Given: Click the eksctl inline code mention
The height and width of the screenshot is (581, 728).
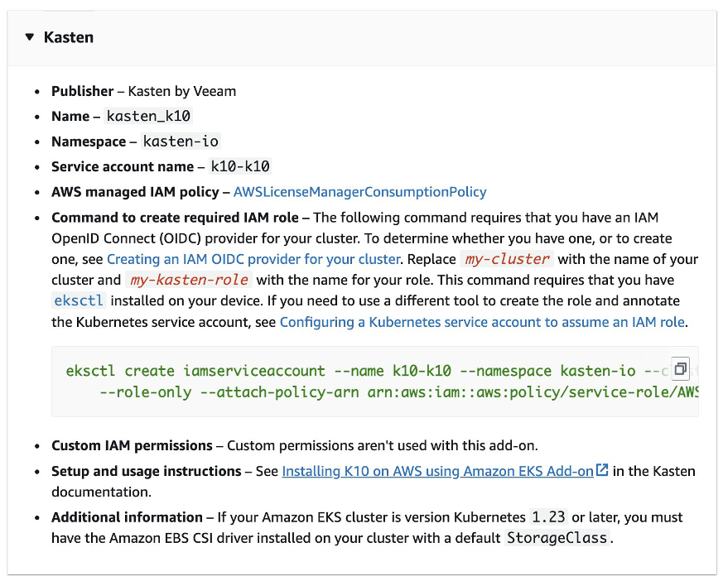Looking at the screenshot, I should 79,300.
